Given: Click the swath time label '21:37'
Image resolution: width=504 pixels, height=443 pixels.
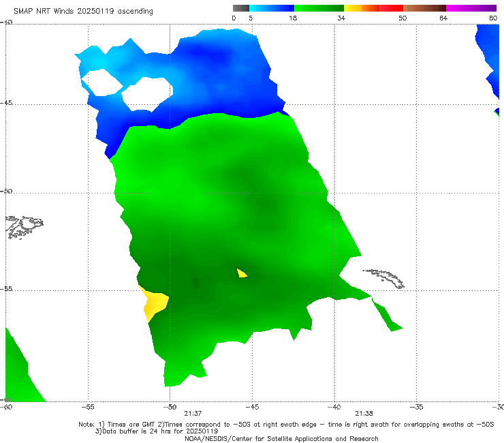Looking at the screenshot, I should (193, 414).
